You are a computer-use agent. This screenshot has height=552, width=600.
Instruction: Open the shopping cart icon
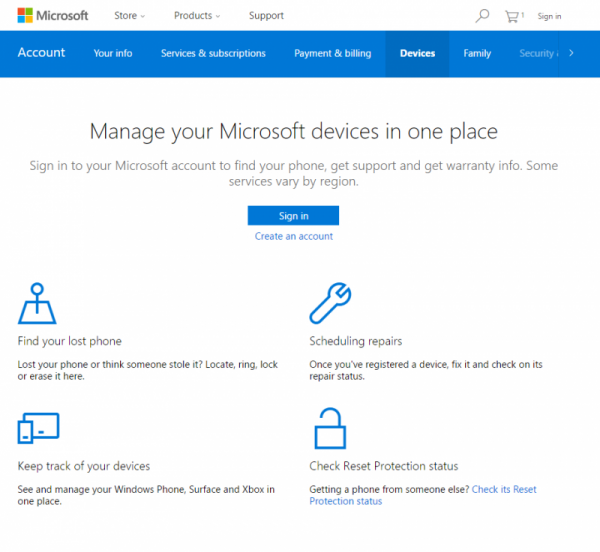click(514, 16)
